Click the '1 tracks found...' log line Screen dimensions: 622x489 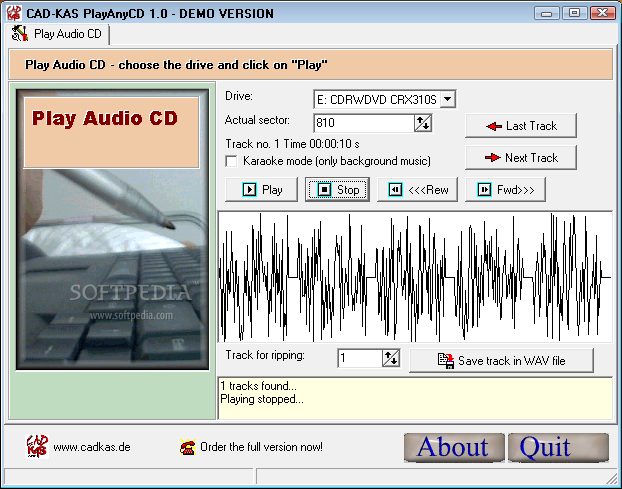(x=258, y=386)
